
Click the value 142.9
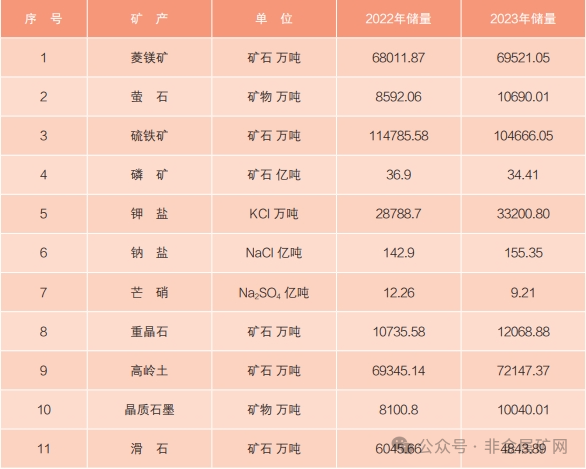point(399,253)
